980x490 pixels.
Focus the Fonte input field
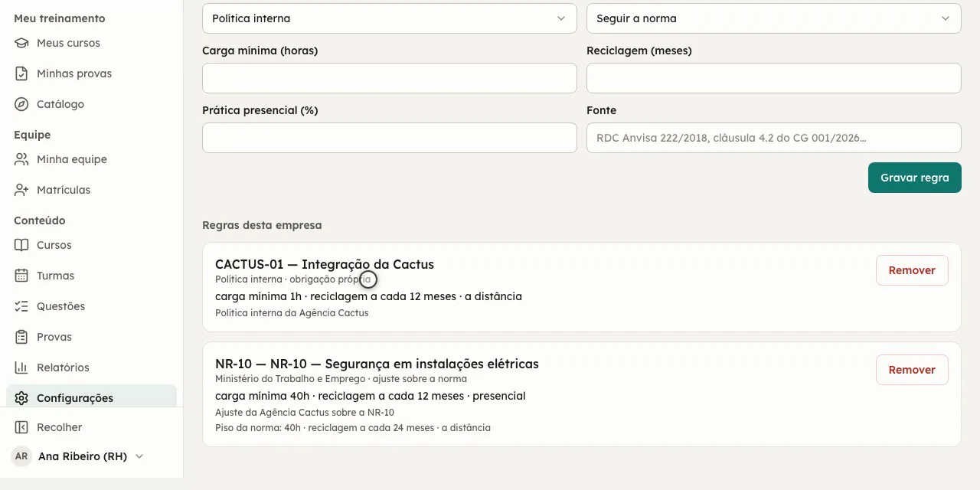point(773,138)
